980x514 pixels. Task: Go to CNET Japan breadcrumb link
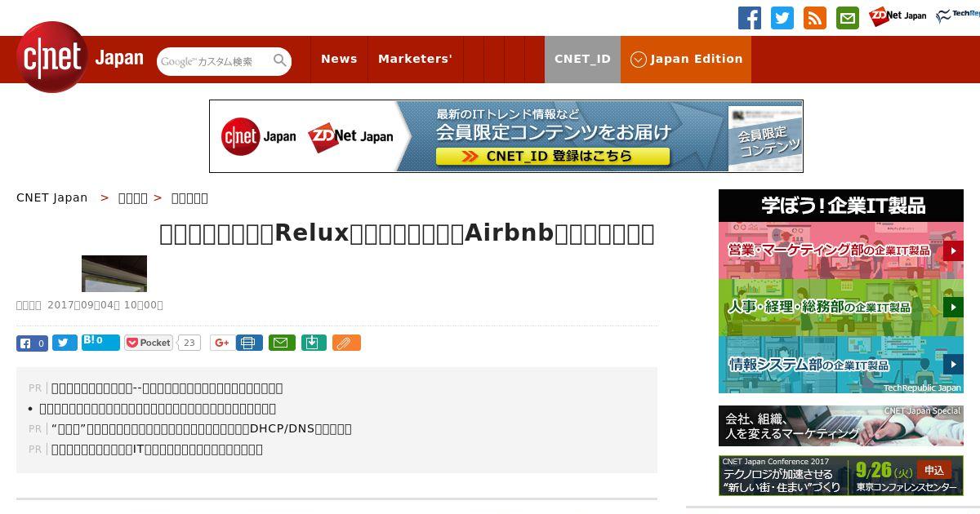[x=52, y=197]
